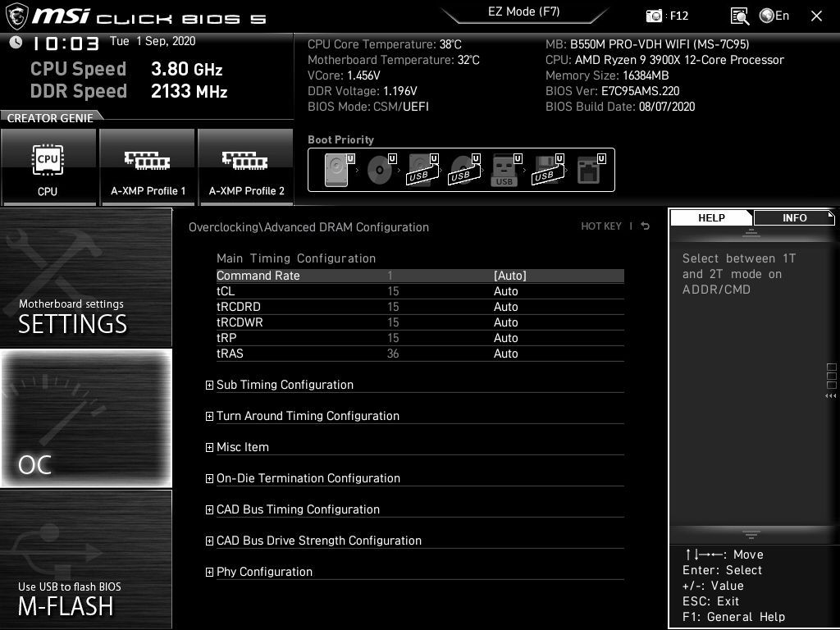Enable A-XMP Profile 1
The height and width of the screenshot is (630, 840).
(x=148, y=167)
